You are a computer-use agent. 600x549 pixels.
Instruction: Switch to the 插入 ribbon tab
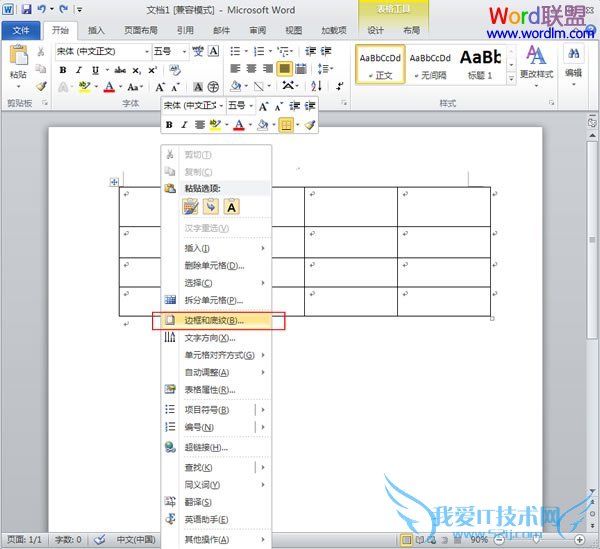pos(96,30)
